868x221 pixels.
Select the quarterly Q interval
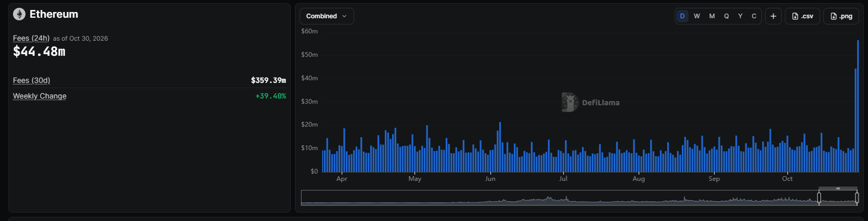pyautogui.click(x=727, y=16)
